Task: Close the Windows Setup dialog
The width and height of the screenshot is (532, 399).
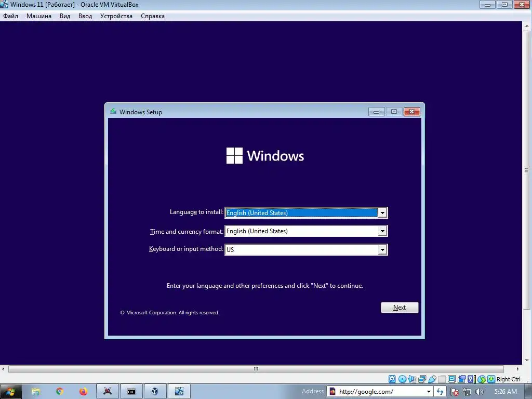Action: pos(412,112)
